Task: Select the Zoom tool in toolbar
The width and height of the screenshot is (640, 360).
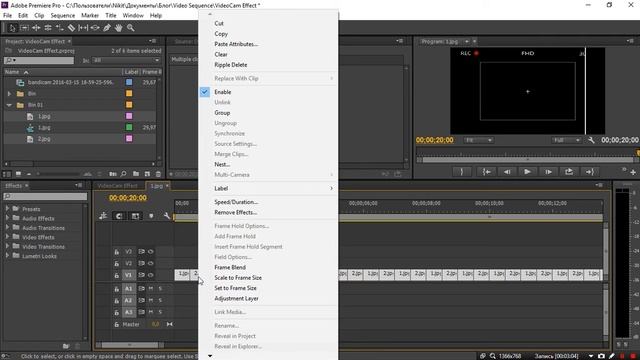Action: click(131, 28)
